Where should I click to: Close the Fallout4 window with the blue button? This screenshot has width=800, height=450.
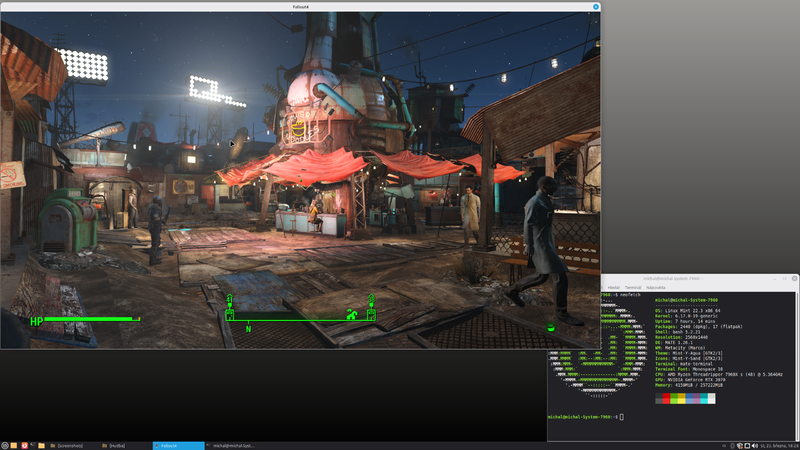coord(595,7)
